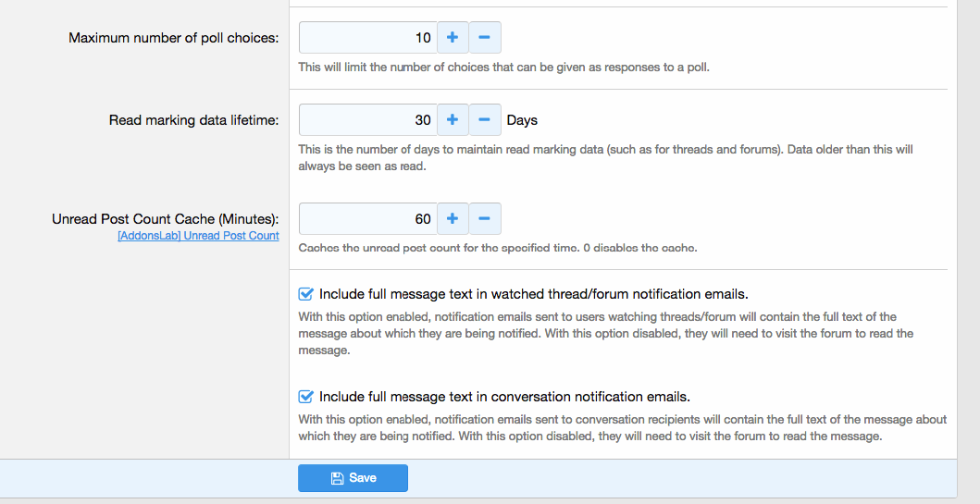This screenshot has width=980, height=504.
Task: Increment the Unread Post Count Cache minutes
Action: (x=453, y=219)
